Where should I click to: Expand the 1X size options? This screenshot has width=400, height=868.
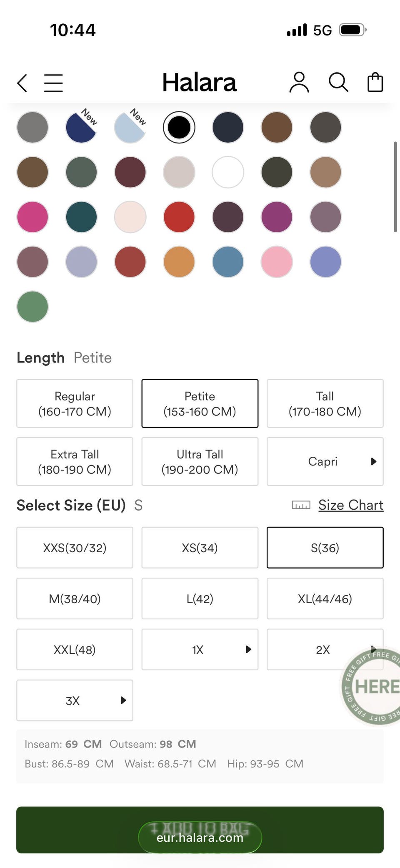tap(200, 649)
